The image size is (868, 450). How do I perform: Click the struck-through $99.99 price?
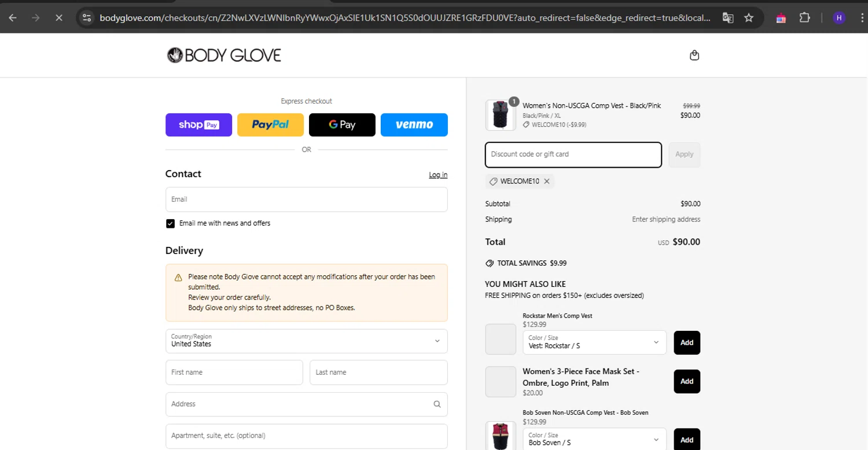click(x=692, y=106)
